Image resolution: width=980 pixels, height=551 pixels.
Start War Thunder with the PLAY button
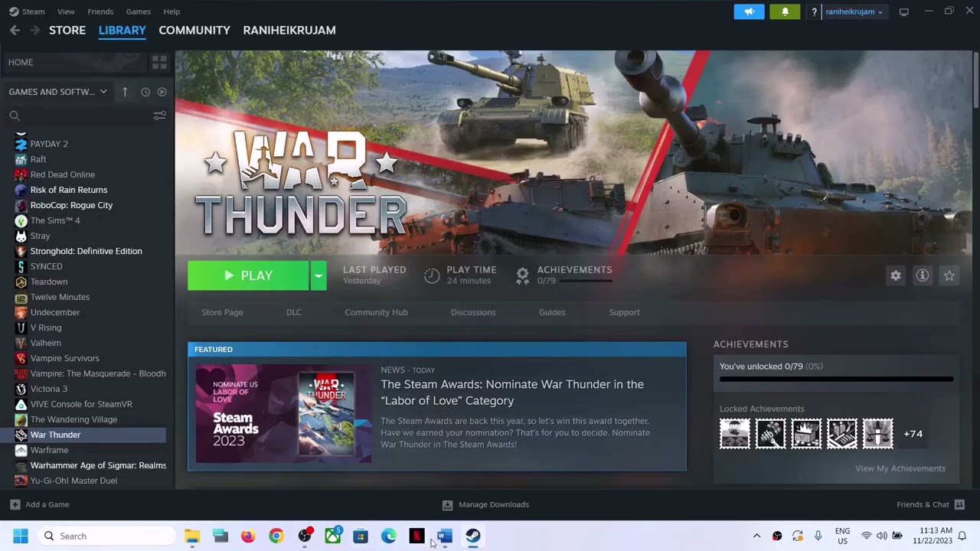248,275
